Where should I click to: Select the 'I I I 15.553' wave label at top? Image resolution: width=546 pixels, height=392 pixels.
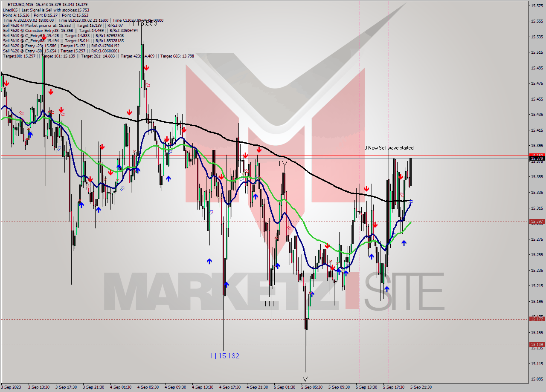[141, 23]
